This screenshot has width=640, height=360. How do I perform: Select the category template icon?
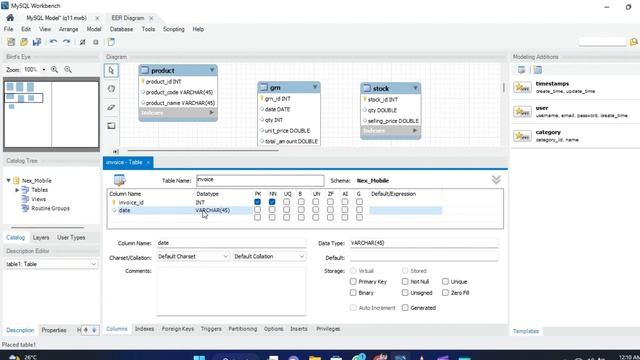522,136
